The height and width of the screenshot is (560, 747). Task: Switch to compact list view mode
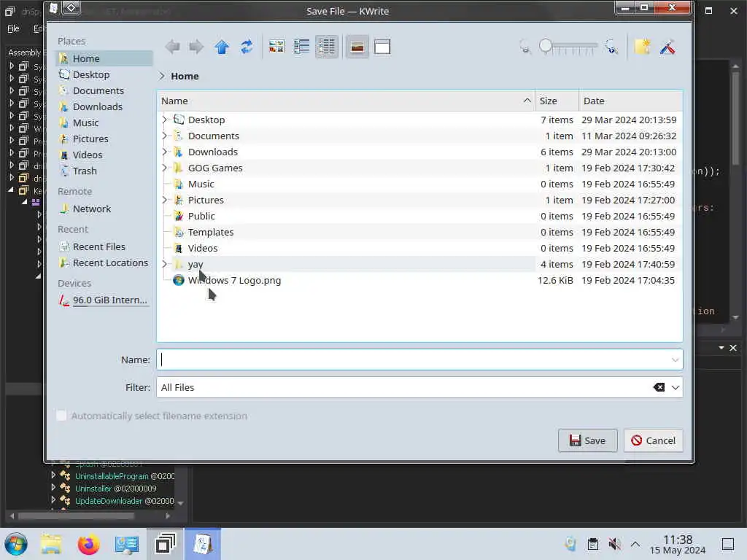[301, 47]
